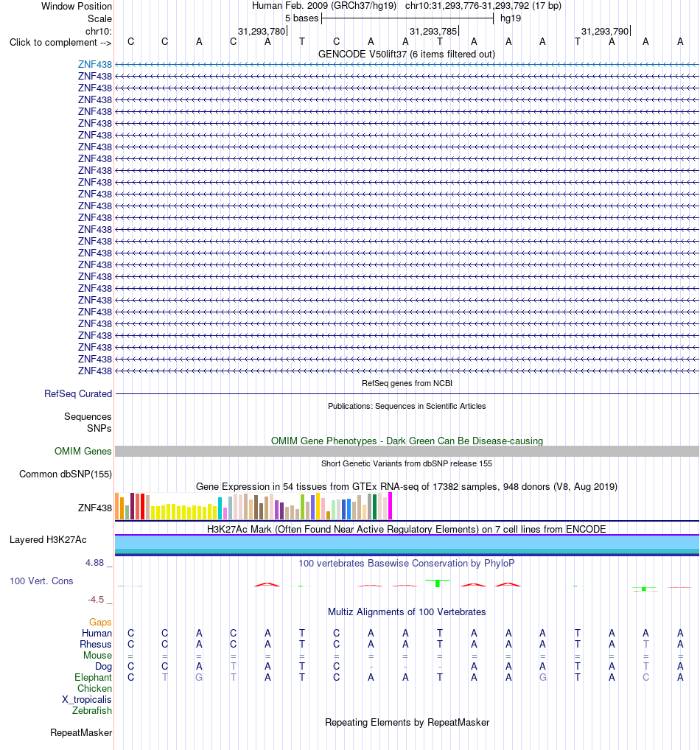Screen dimensions: 700x750
Task: Click the 'GENCODE V50lift37 (6 items filtered out)' title
Action: point(407,54)
